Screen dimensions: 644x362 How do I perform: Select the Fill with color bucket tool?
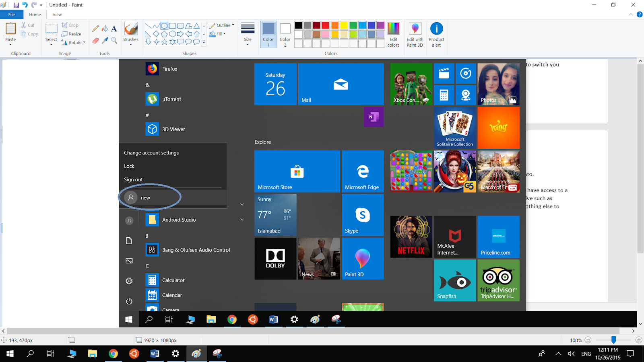105,29
